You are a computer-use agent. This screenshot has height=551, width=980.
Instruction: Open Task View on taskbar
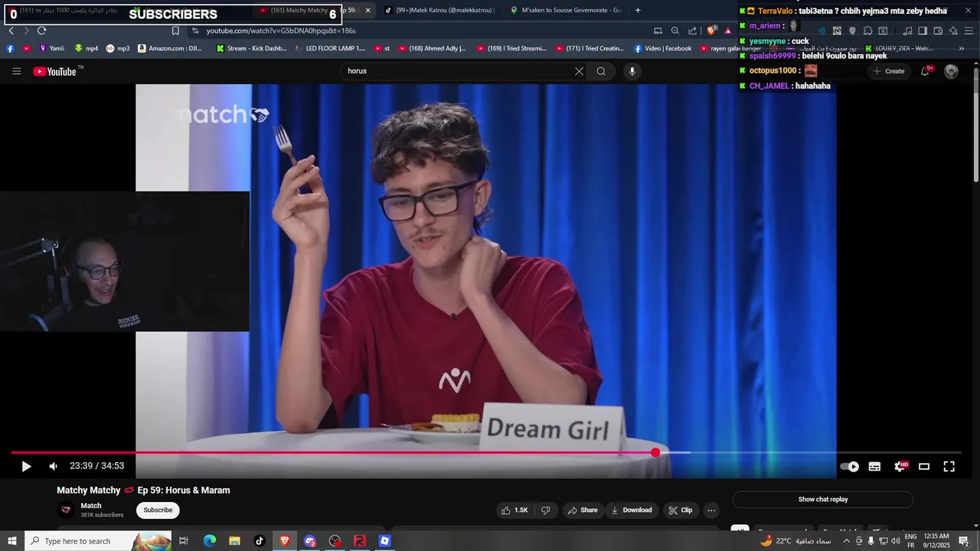click(184, 541)
